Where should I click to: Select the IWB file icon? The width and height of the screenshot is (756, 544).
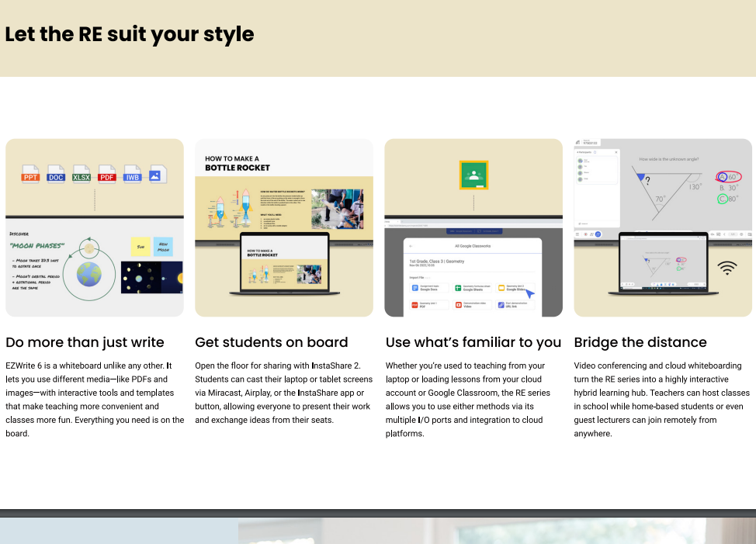click(133, 174)
